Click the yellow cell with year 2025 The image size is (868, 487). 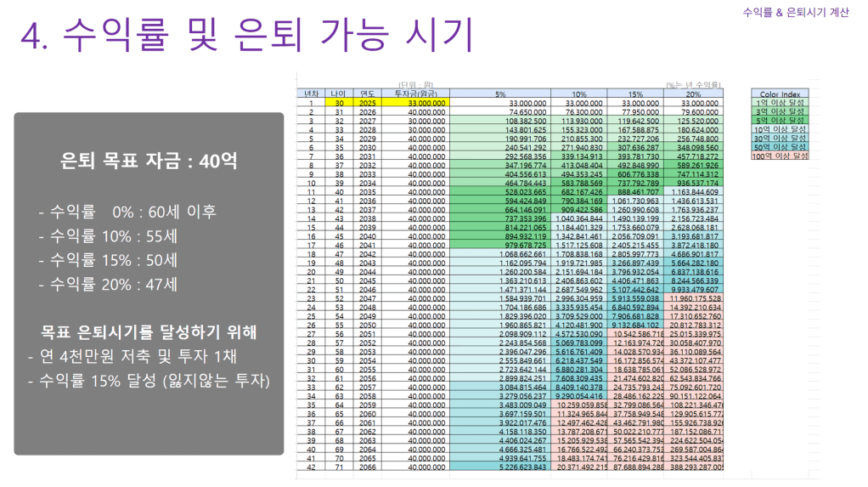[x=368, y=103]
